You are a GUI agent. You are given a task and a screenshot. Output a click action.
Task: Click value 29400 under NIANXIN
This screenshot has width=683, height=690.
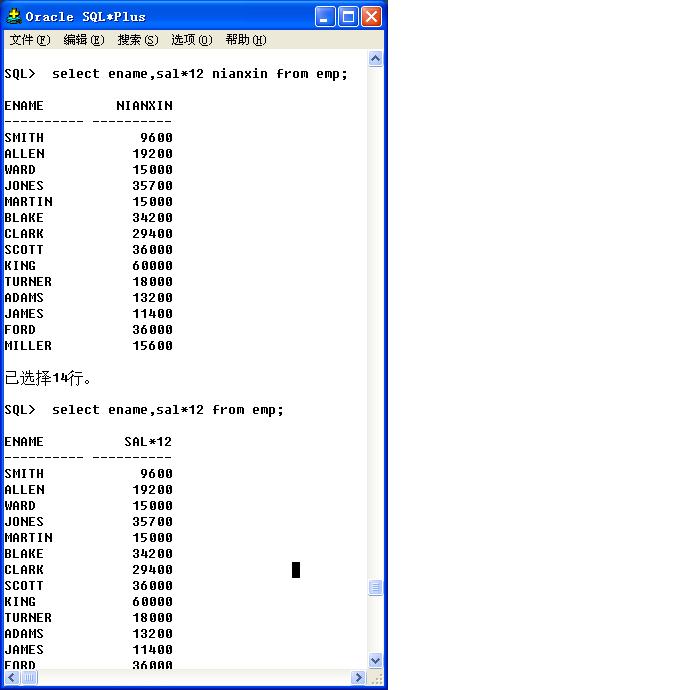(x=152, y=234)
